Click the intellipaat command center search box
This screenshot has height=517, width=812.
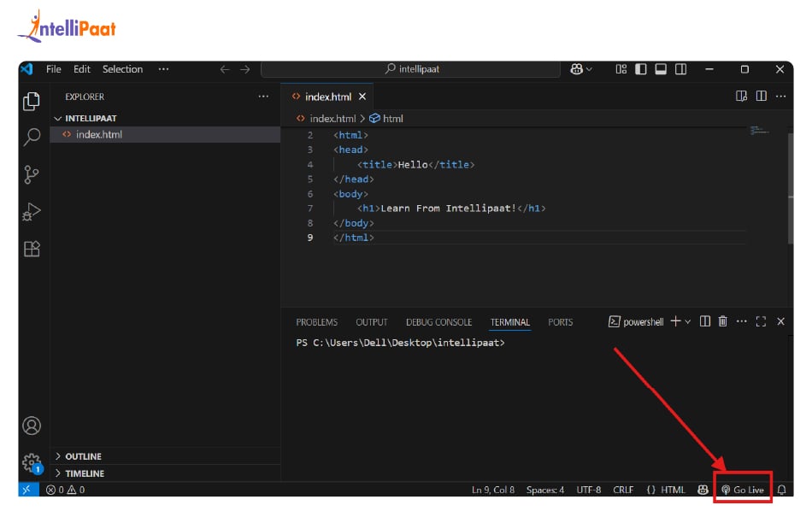[410, 69]
